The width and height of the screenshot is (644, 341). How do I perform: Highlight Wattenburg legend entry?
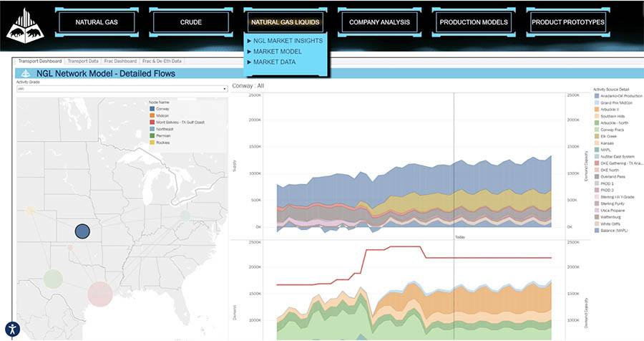tap(608, 217)
